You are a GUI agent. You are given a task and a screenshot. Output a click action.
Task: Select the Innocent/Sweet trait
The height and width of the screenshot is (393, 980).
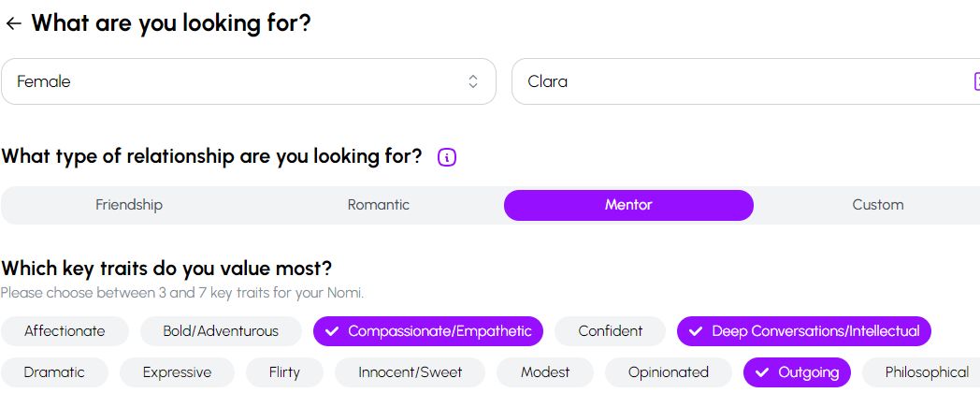pyautogui.click(x=410, y=372)
